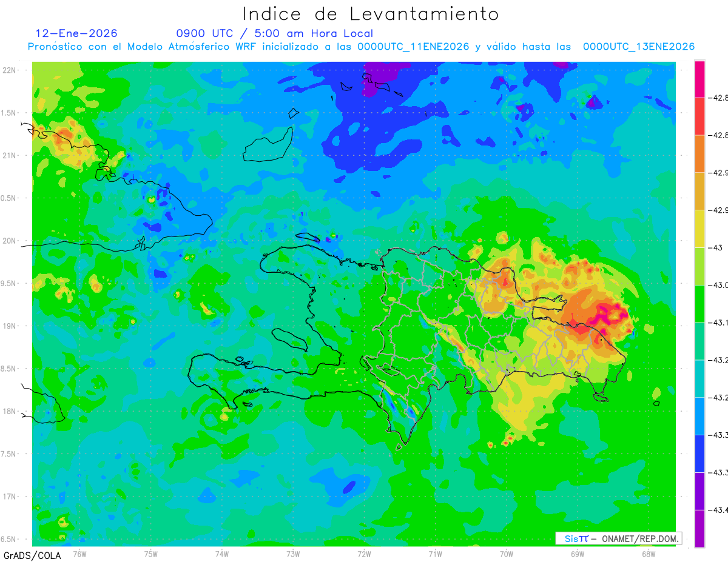Click the '7.5N' latitude label
The image size is (728, 562).
pyautogui.click(x=8, y=453)
